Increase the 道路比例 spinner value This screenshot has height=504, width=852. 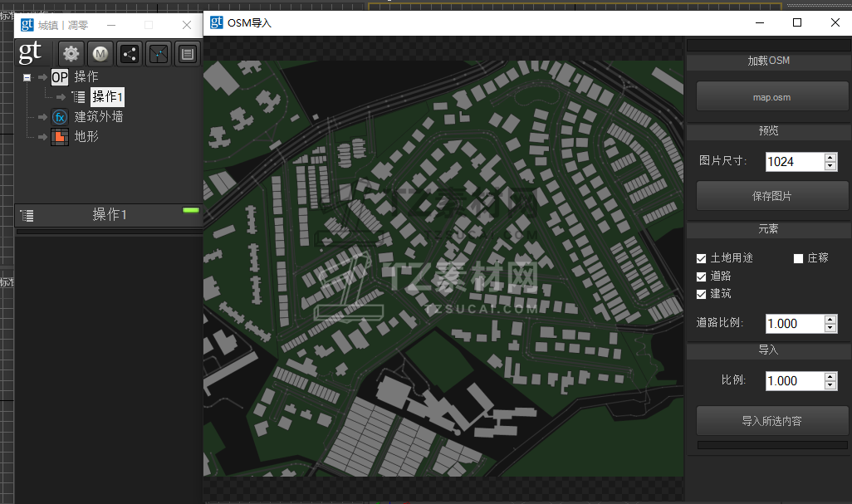pyautogui.click(x=830, y=320)
